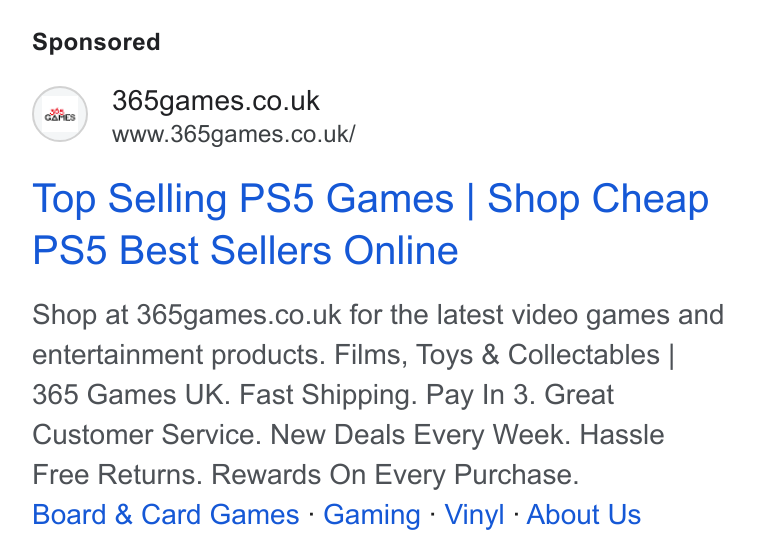
Task: Click the 'Hassle' word in the description
Action: tap(622, 434)
